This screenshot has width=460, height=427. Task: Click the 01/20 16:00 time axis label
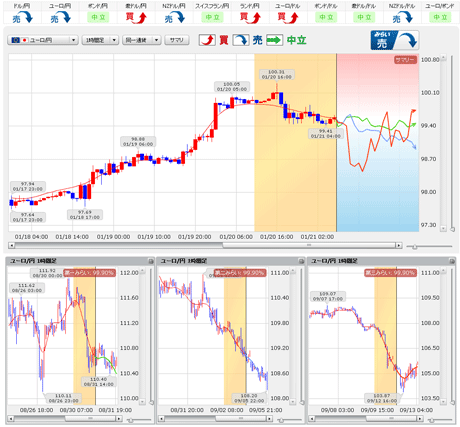(277, 237)
